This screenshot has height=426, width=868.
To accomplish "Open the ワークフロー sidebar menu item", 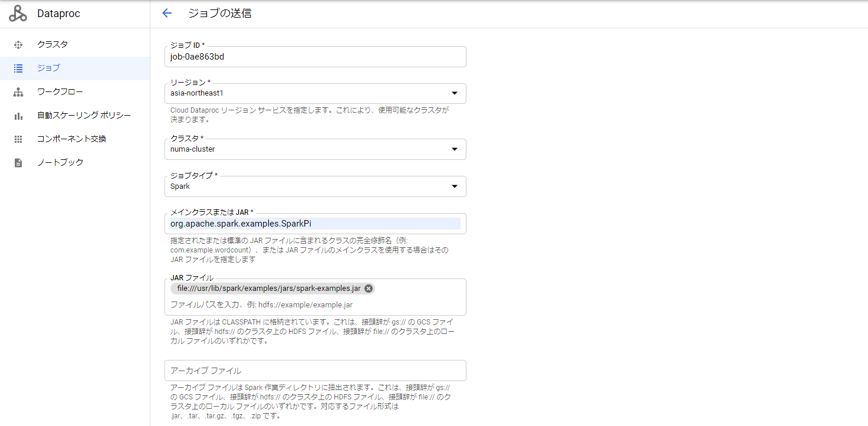I will (75, 91).
